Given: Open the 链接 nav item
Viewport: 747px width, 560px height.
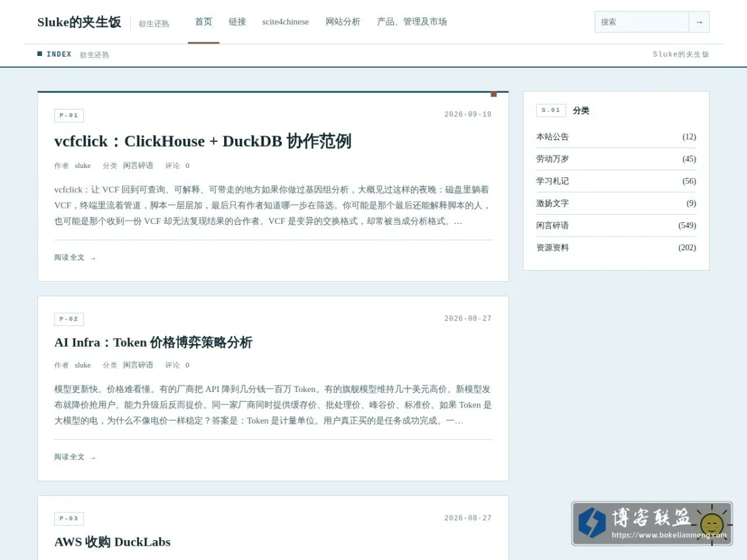Looking at the screenshot, I should coord(237,22).
